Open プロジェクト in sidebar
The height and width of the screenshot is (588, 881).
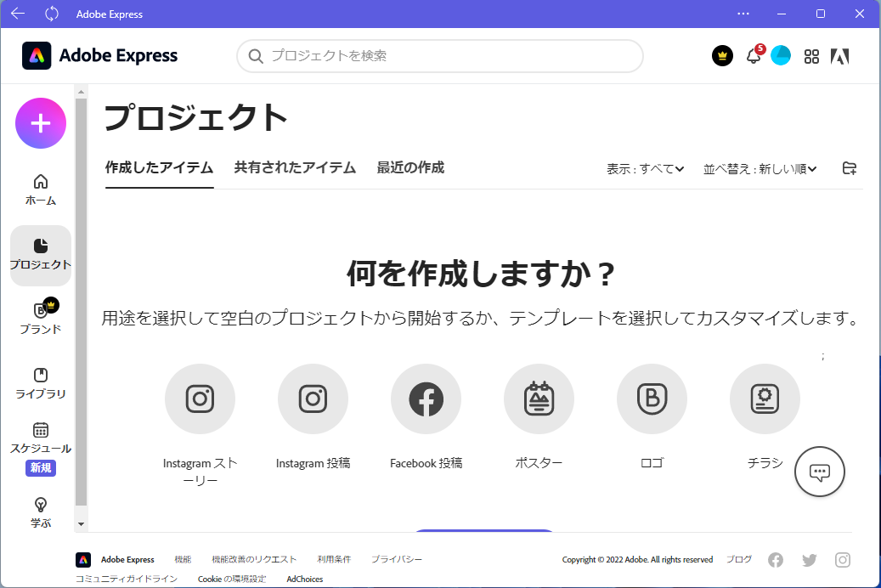tap(41, 255)
